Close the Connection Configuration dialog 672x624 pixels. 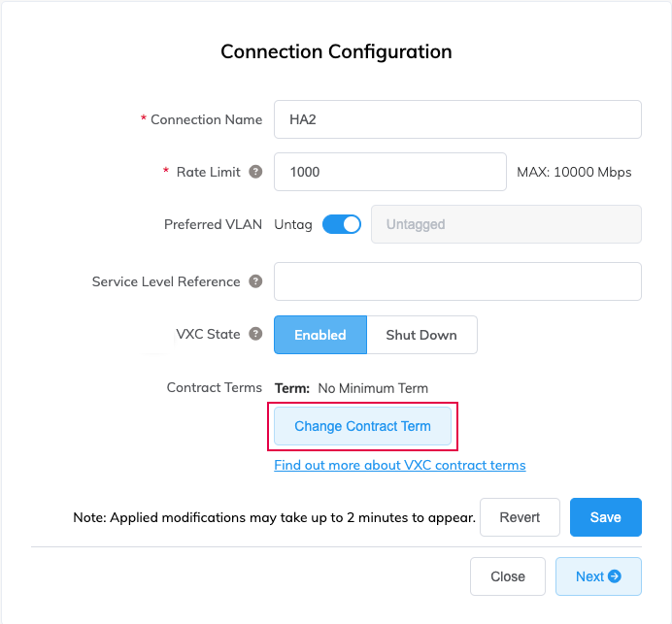tap(507, 576)
